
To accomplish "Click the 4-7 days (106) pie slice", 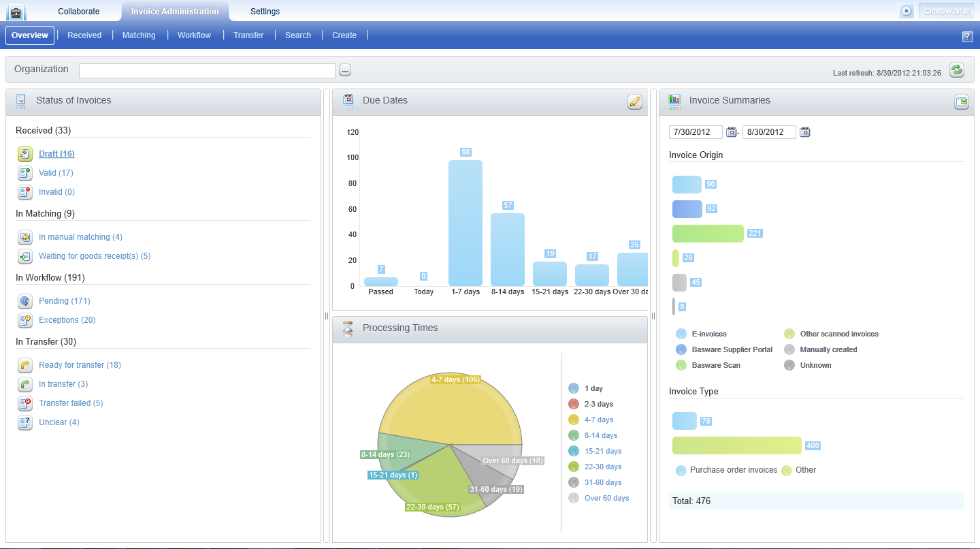I will [449, 409].
